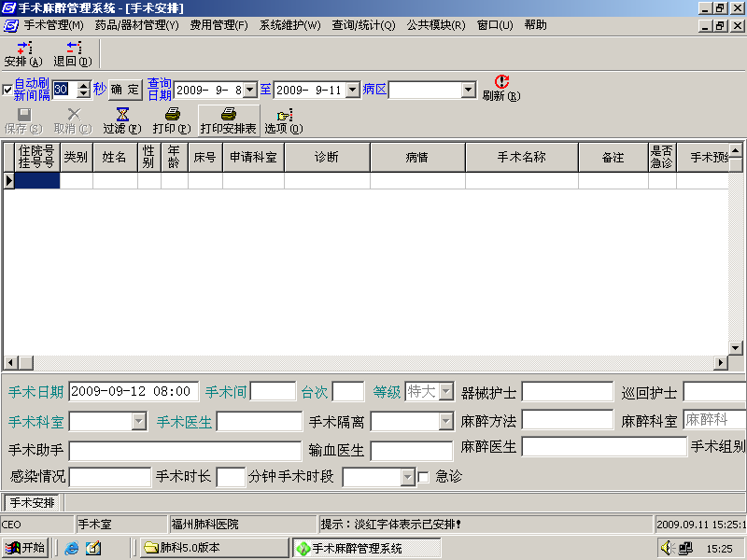747x560 pixels.
Task: Select the first row indicator in grid
Action: click(x=9, y=180)
